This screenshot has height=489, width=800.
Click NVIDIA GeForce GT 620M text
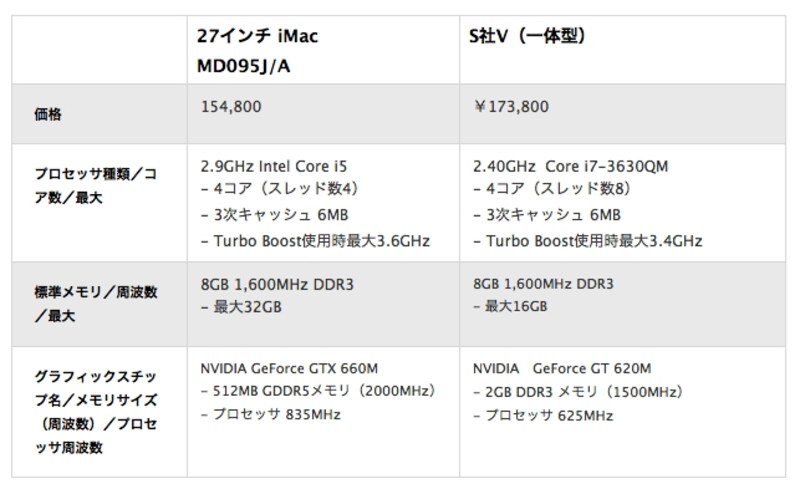point(558,367)
